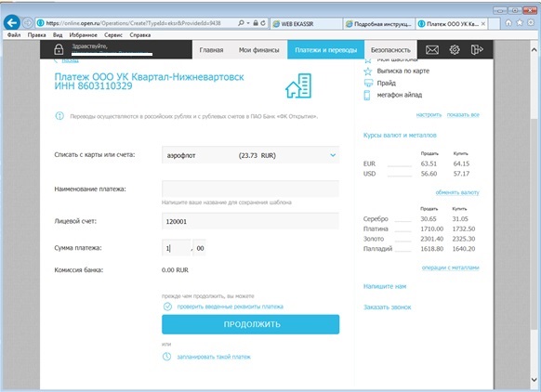This screenshot has width=541, height=392.
Task: Click запланировать такой платеж link
Action: pos(214,357)
